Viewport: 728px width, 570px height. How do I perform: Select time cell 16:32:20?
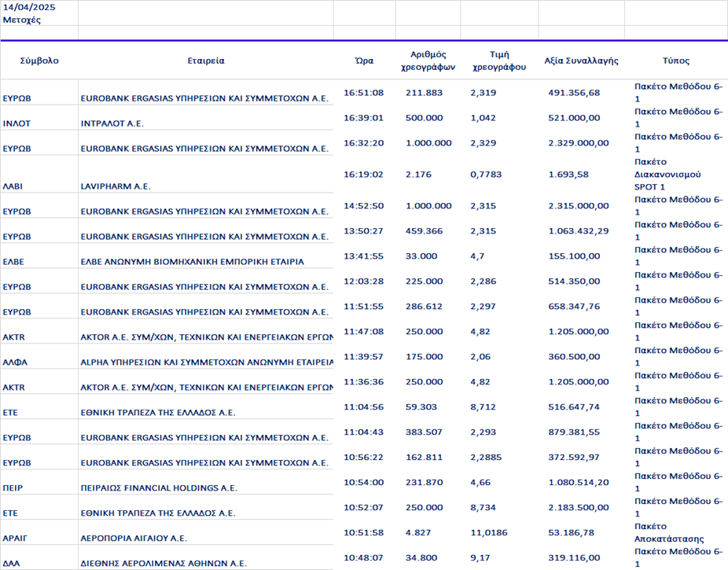(x=363, y=143)
